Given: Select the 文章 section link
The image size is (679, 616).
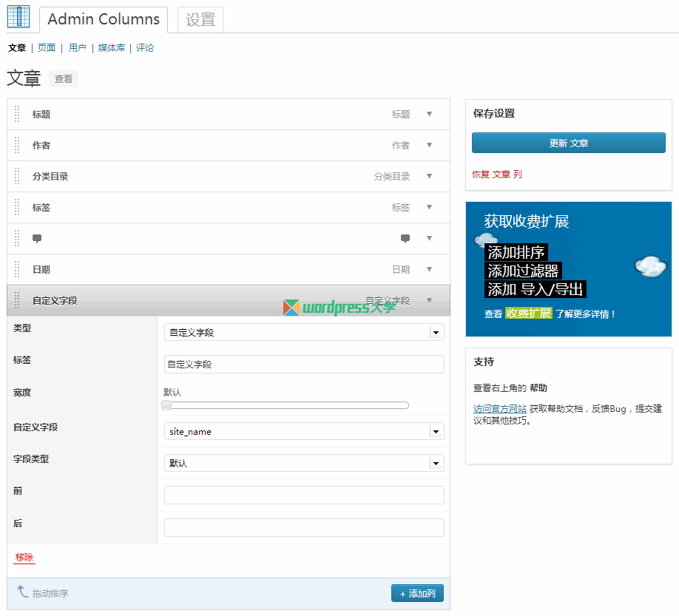Looking at the screenshot, I should [17, 47].
